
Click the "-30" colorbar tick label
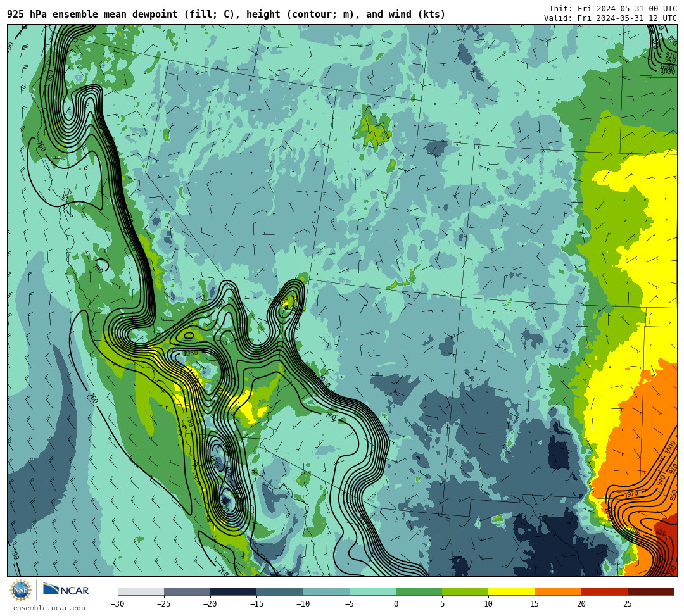(x=118, y=604)
